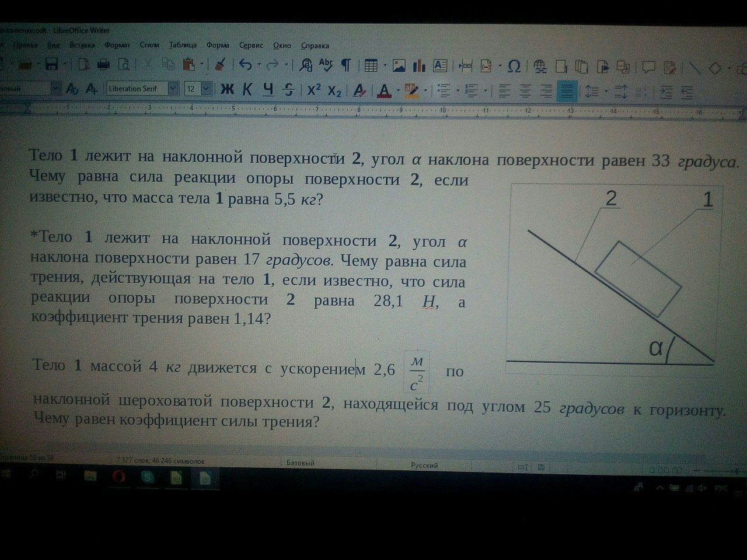Insert a special character with Omega icon
Viewport: 747px width, 560px height.
click(x=514, y=66)
